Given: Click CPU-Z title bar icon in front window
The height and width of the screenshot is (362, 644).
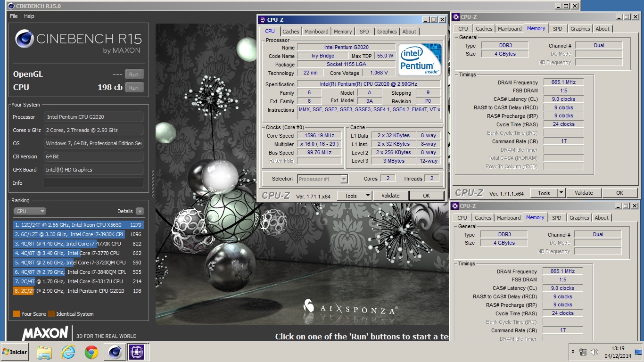Looking at the screenshot, I should tap(262, 20).
